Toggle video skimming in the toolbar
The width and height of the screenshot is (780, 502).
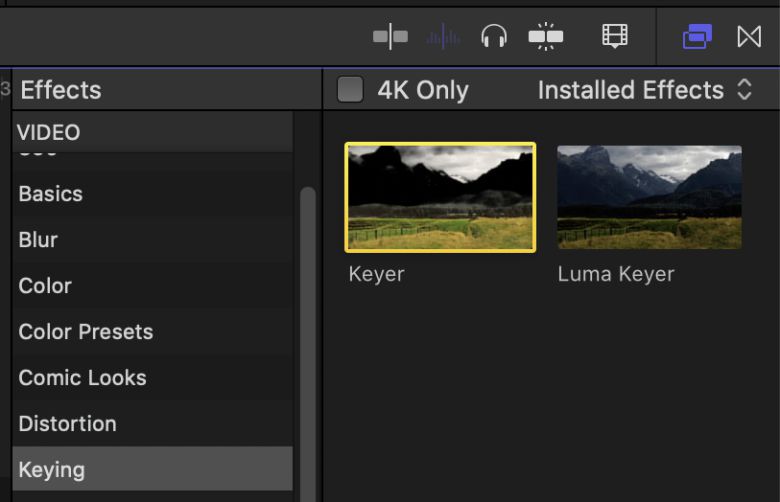tap(390, 37)
